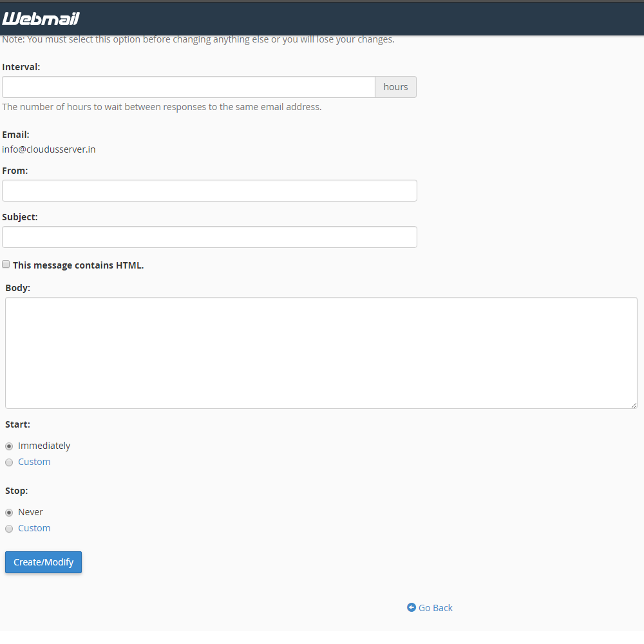This screenshot has height=644, width=644.
Task: Click the info@cloudusserver.in email text
Action: click(49, 149)
